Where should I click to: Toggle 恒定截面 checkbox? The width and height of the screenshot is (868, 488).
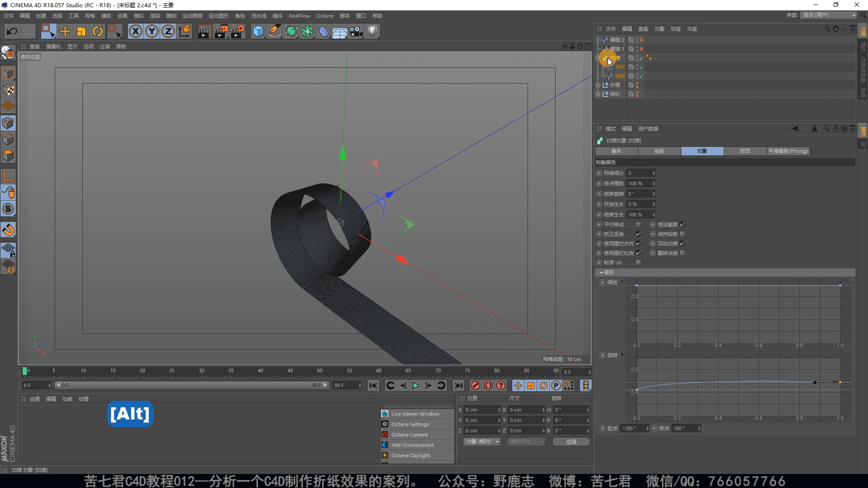coord(683,225)
